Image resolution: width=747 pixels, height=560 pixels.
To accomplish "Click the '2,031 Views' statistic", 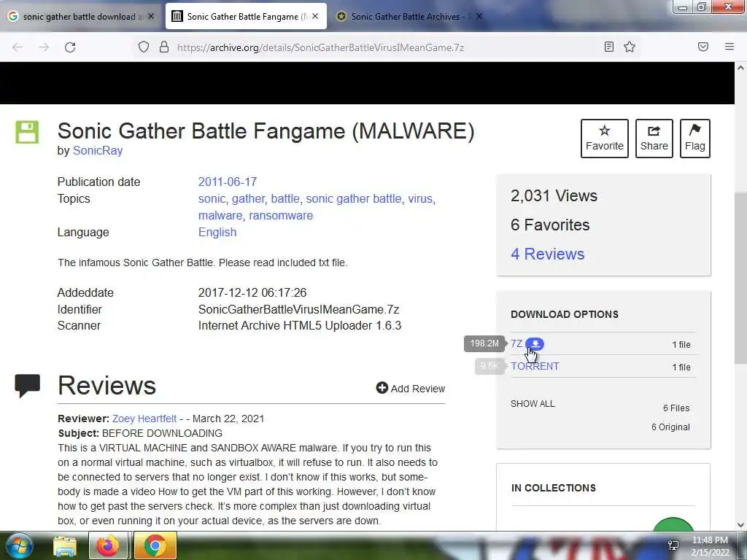I will click(554, 195).
